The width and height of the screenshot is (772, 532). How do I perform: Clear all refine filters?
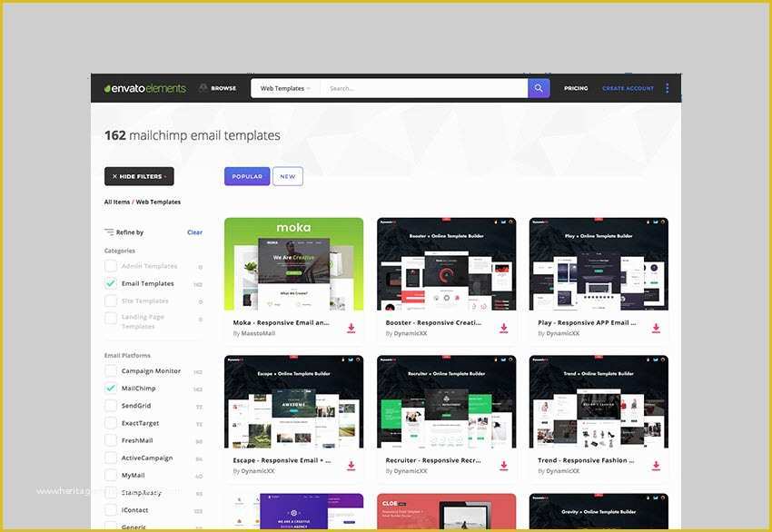(194, 232)
